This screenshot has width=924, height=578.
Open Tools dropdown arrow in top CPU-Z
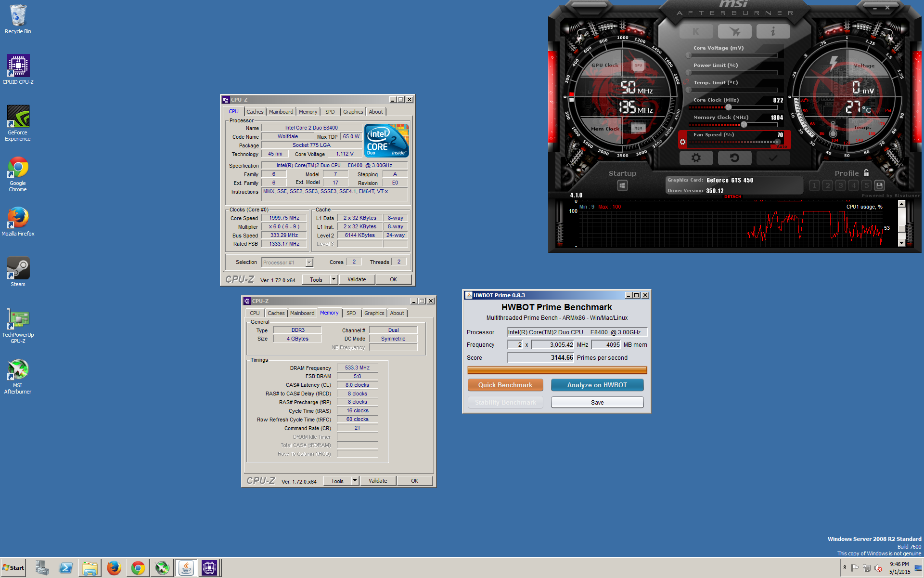[334, 279]
